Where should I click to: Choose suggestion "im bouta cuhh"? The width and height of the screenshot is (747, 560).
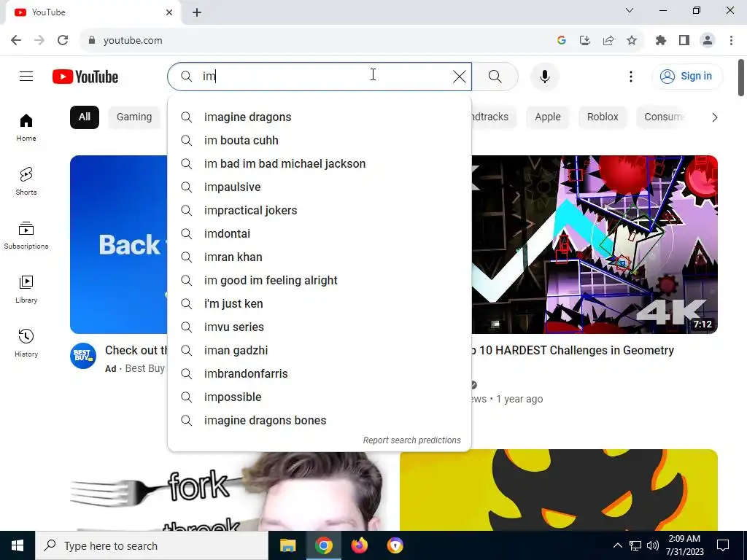tap(320, 141)
